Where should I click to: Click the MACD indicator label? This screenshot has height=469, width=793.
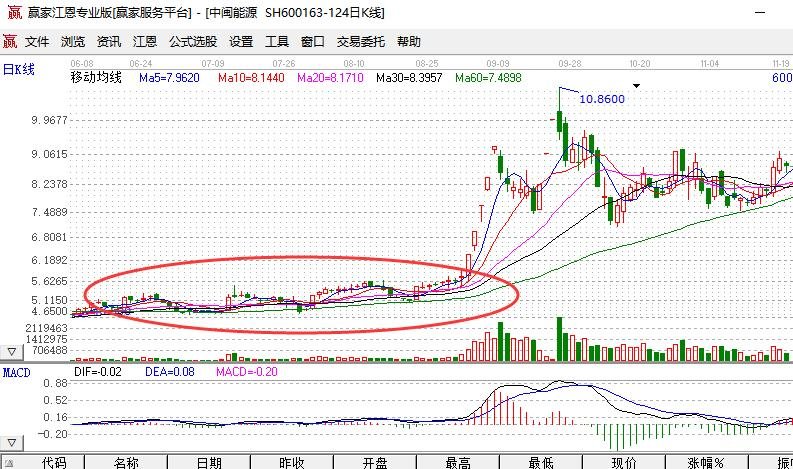[x=15, y=372]
